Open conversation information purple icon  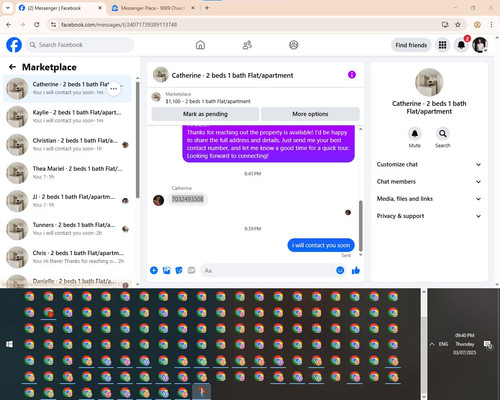coord(352,75)
